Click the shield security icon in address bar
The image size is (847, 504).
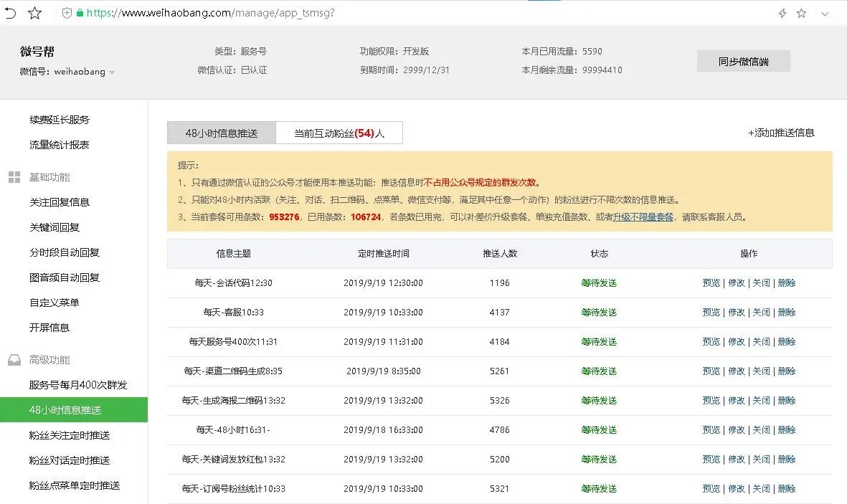click(67, 13)
